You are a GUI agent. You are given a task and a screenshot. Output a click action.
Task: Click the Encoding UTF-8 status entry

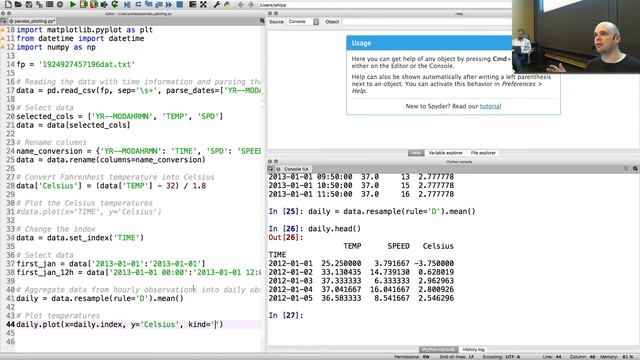[x=501, y=357]
